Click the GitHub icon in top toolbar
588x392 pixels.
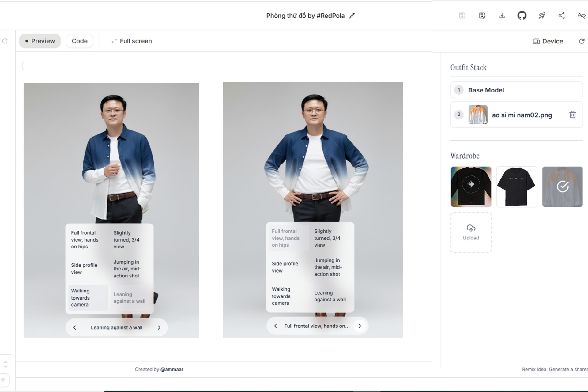click(522, 16)
